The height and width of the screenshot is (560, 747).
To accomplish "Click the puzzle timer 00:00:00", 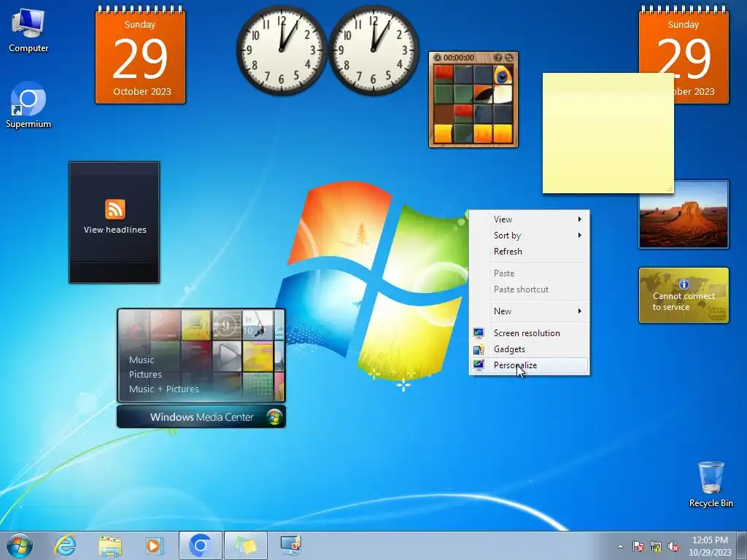I will pos(458,58).
